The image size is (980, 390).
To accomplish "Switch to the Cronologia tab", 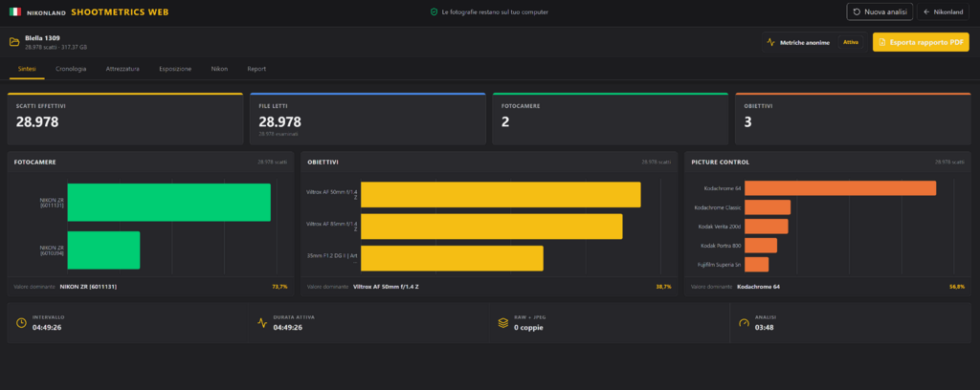I will [71, 69].
